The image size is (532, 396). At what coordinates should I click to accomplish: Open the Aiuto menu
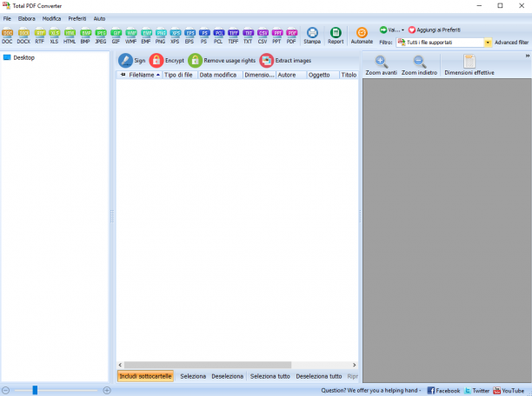(x=99, y=18)
